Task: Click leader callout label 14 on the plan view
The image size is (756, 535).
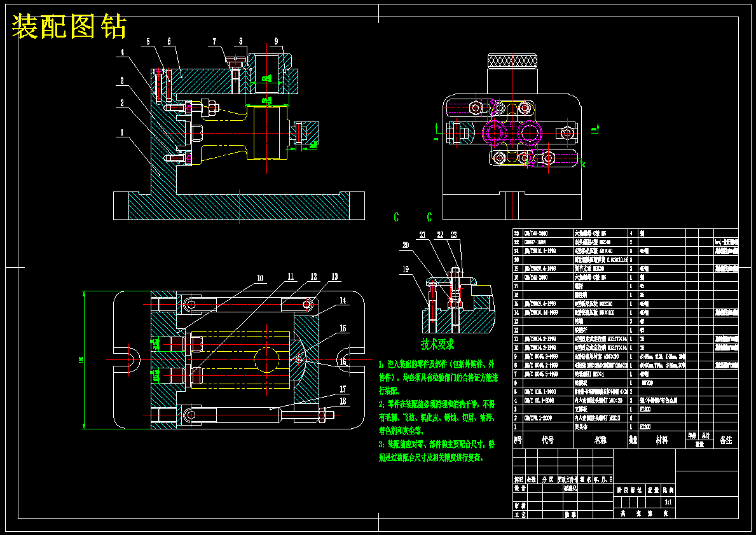Action: pyautogui.click(x=343, y=300)
